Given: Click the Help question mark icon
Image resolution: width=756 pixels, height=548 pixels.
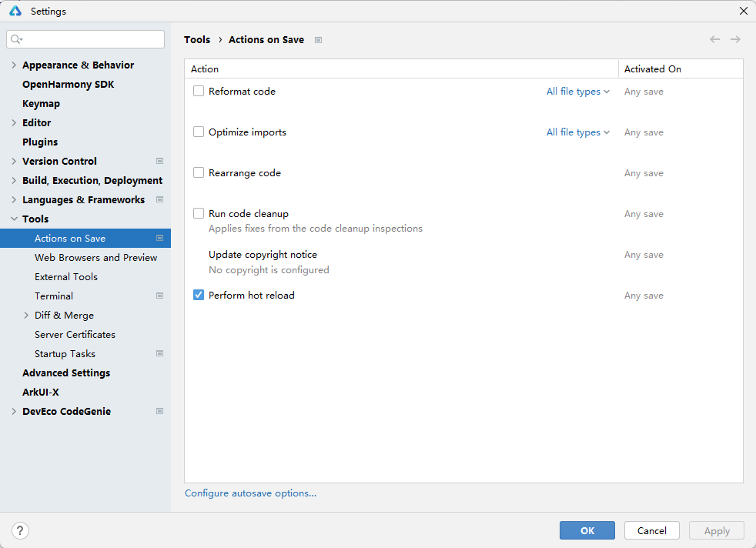Looking at the screenshot, I should click(21, 530).
